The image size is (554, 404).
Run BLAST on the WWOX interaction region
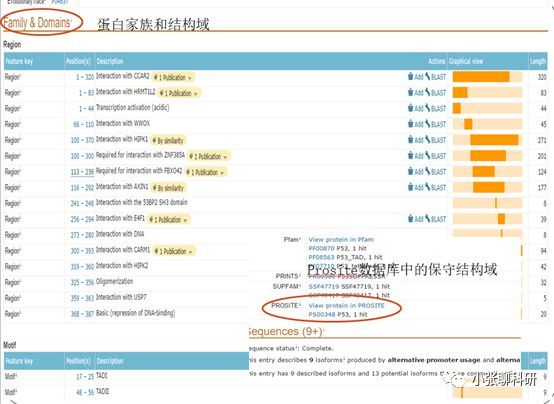436,124
